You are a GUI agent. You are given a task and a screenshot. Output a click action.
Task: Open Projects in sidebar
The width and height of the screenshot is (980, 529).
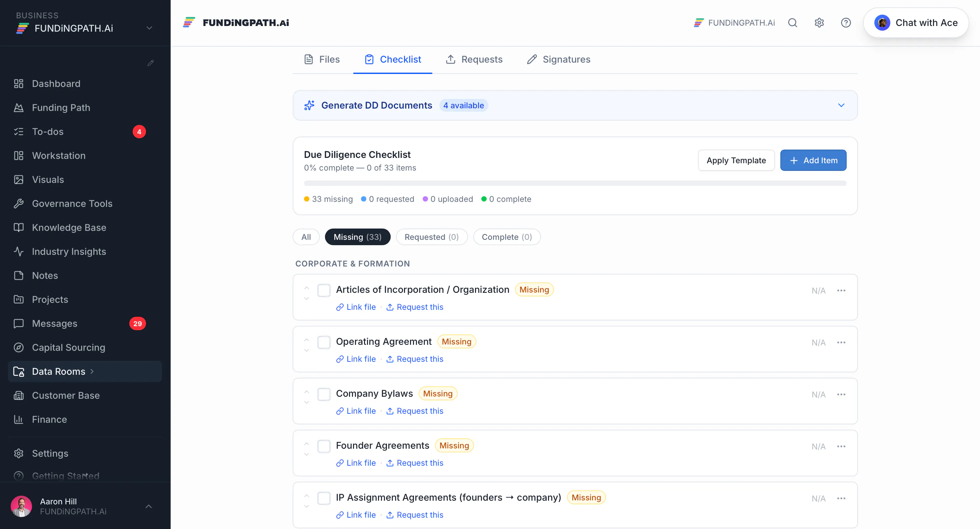point(85,299)
